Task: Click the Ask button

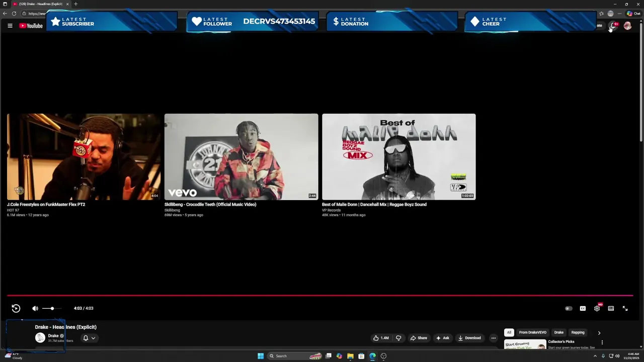Action: pos(442,338)
